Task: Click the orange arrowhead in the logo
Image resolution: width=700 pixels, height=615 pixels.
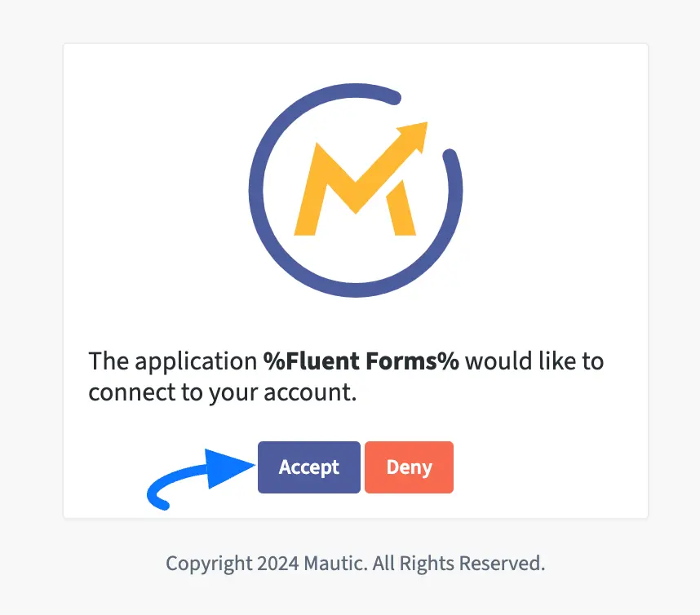Action: tap(417, 133)
